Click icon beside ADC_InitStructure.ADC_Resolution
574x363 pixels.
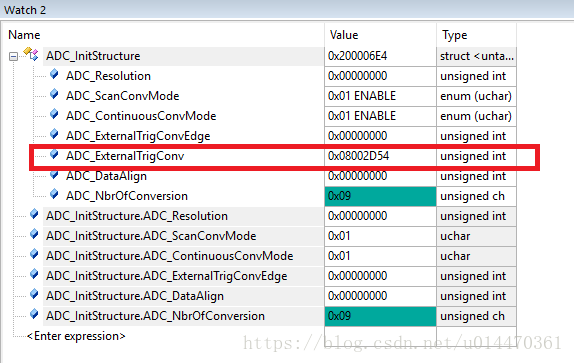(34, 214)
